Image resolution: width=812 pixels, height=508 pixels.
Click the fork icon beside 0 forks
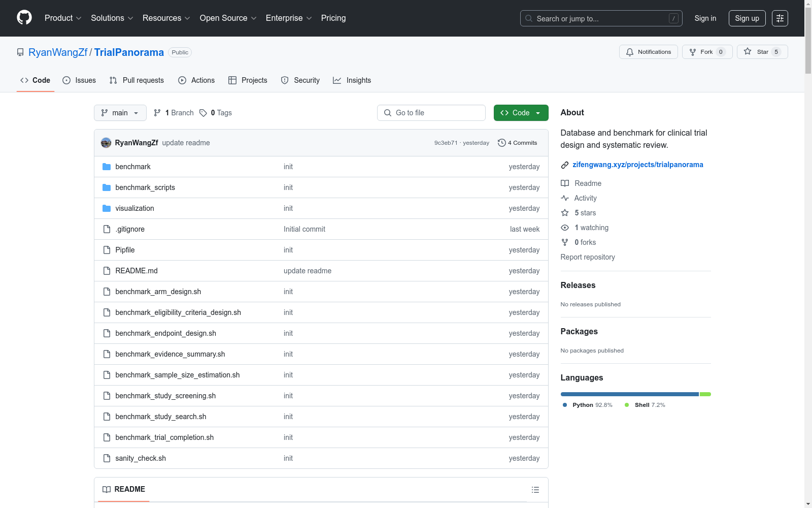click(565, 242)
